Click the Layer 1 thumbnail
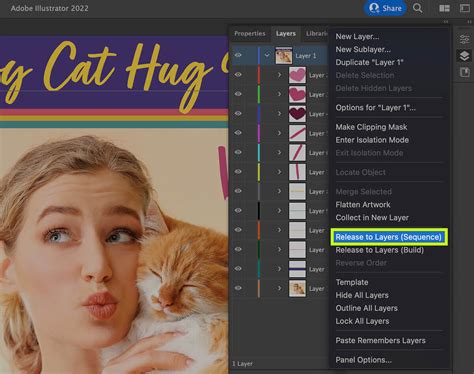This screenshot has width=474, height=374. point(284,55)
